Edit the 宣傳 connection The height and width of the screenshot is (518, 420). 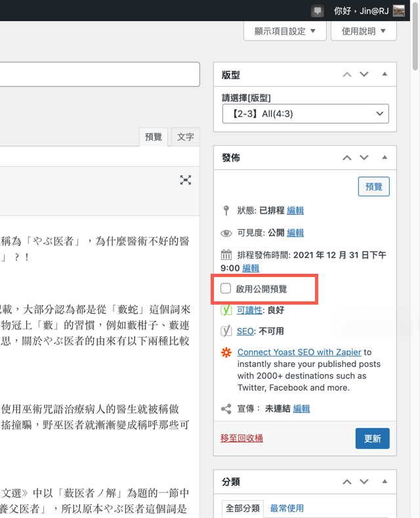point(301,409)
